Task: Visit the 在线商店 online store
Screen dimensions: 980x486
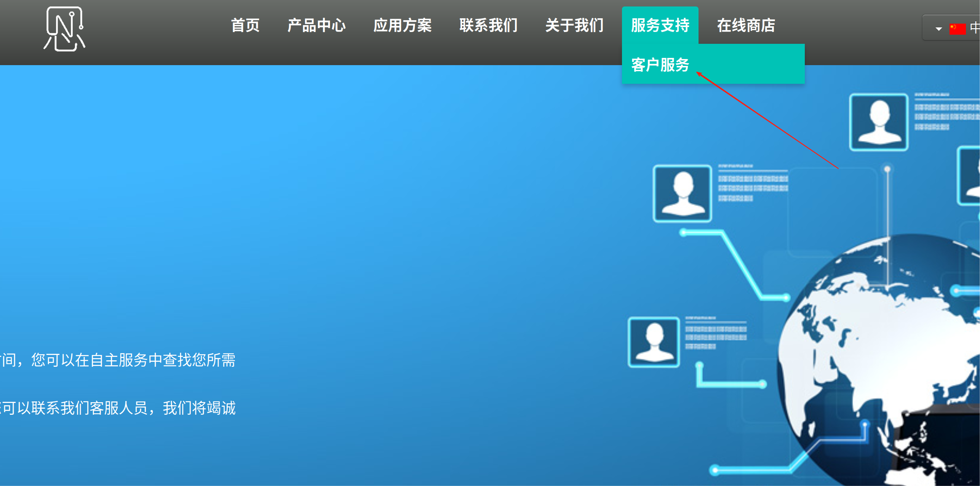Action: (746, 26)
